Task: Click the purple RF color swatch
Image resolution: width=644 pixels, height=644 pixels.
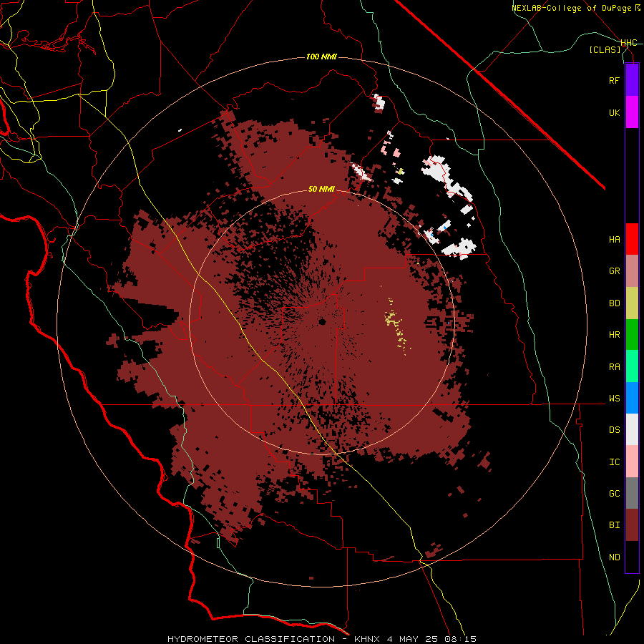Action: [x=632, y=80]
